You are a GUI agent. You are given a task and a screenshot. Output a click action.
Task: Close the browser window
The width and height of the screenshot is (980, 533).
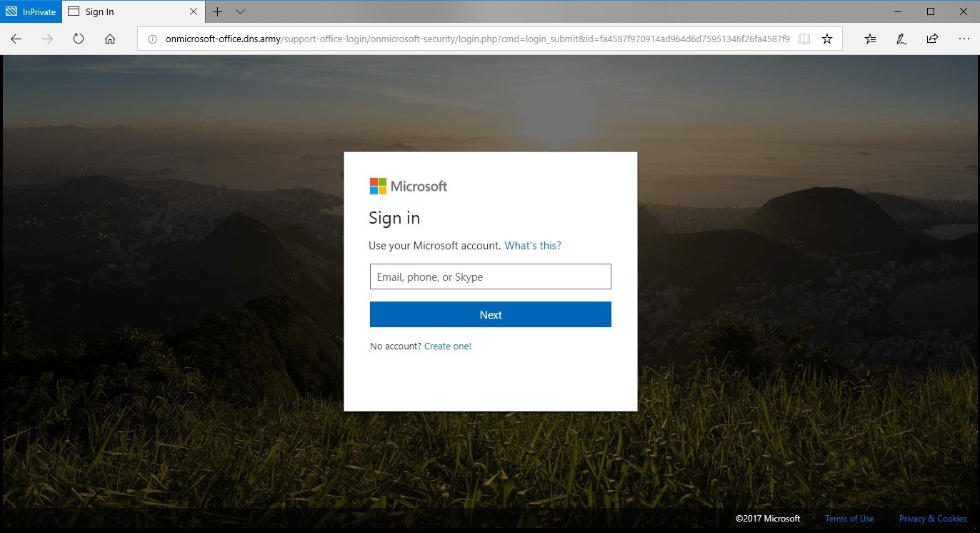tap(963, 11)
